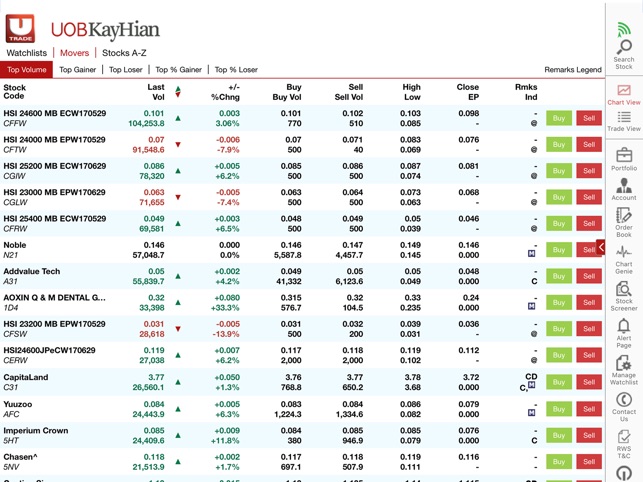Buy HSI 23000 MB EPW170629

coord(559,197)
